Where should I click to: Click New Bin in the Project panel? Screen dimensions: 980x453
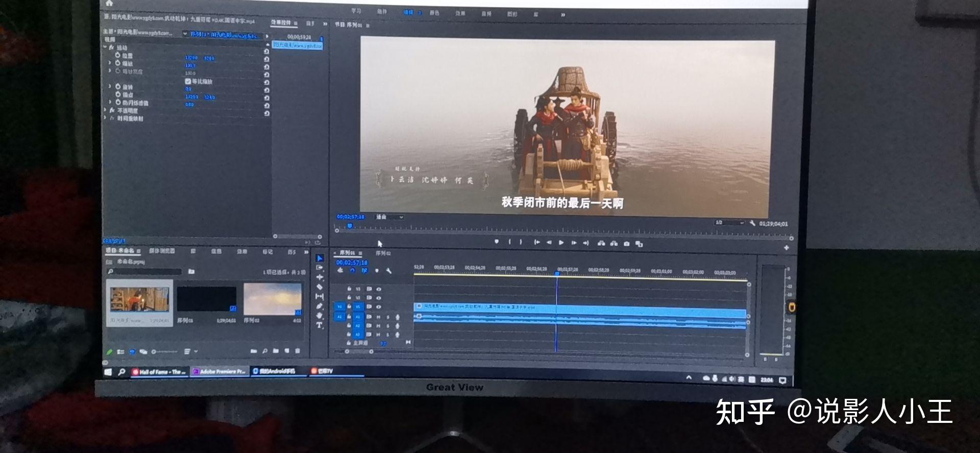pos(276,351)
